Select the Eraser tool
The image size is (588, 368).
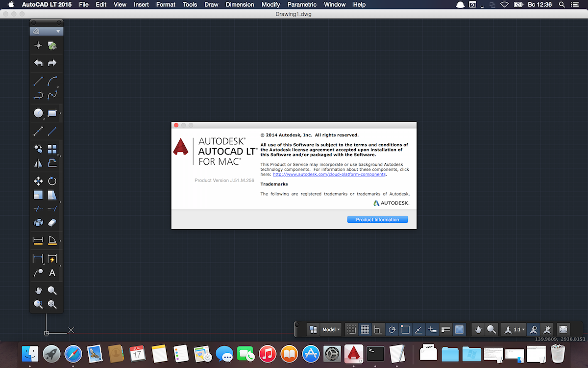(52, 223)
